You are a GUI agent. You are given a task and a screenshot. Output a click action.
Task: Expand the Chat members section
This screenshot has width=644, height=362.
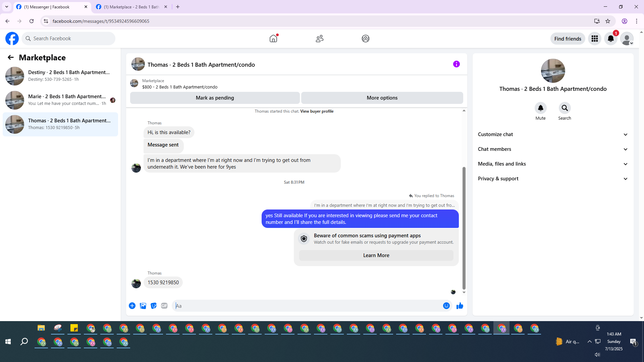(x=553, y=149)
